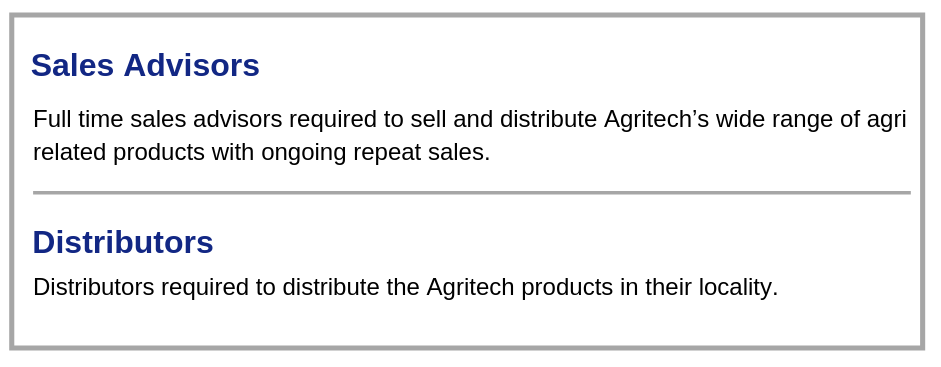The height and width of the screenshot is (367, 941).
Task: Open the Sales Advisors heading link
Action: 145,65
